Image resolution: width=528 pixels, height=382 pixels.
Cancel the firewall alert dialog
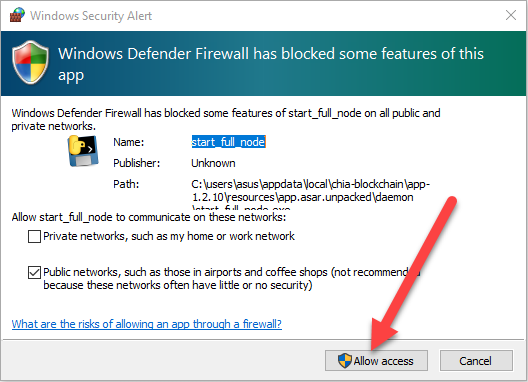[x=476, y=360]
